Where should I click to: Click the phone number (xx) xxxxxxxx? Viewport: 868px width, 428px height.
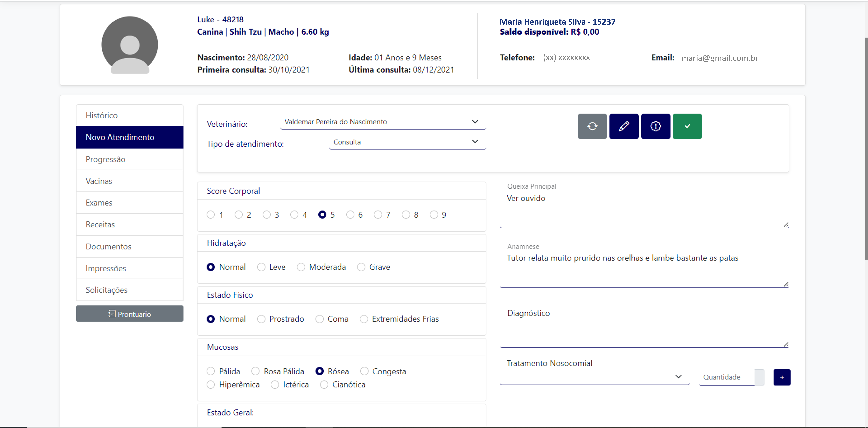coord(566,58)
